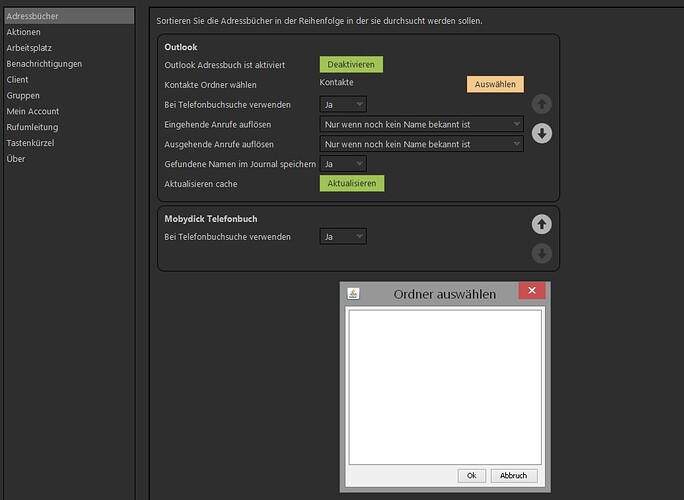
Task: Select Adressbücher in the sidebar
Action: (69, 16)
